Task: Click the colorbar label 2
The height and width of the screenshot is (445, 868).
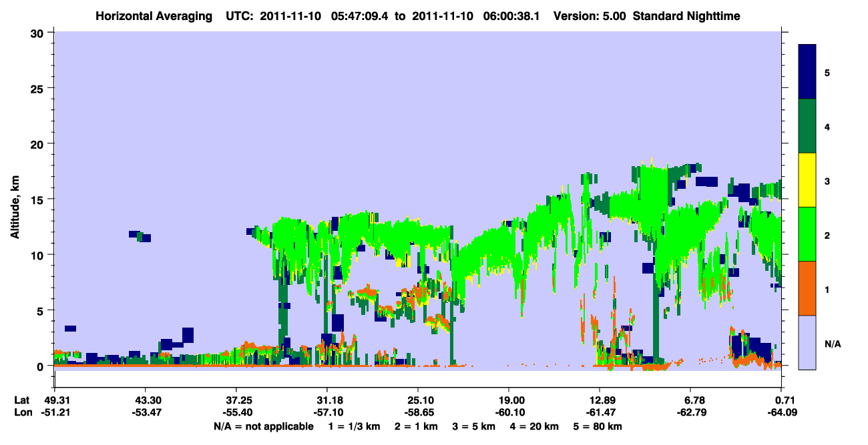Action: coord(827,236)
